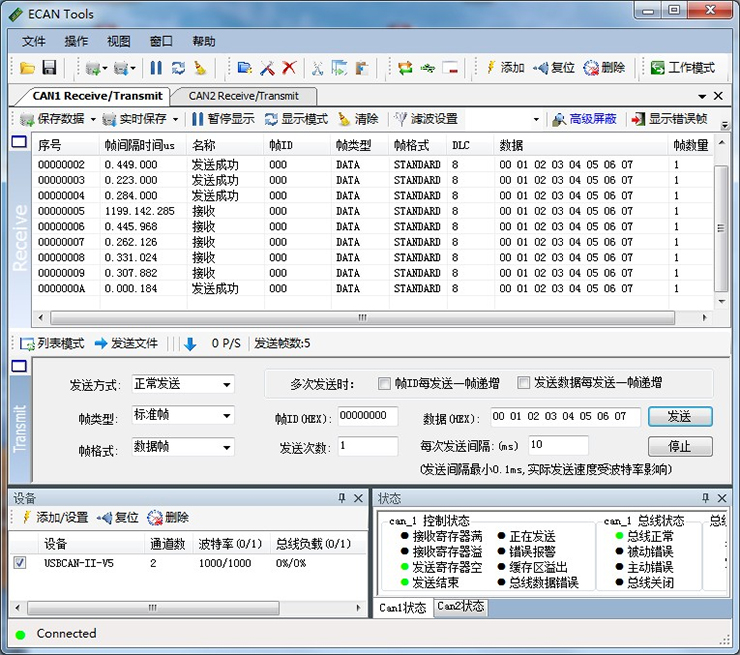
Task: Expand the 发送方式 dropdown
Action: tap(227, 384)
